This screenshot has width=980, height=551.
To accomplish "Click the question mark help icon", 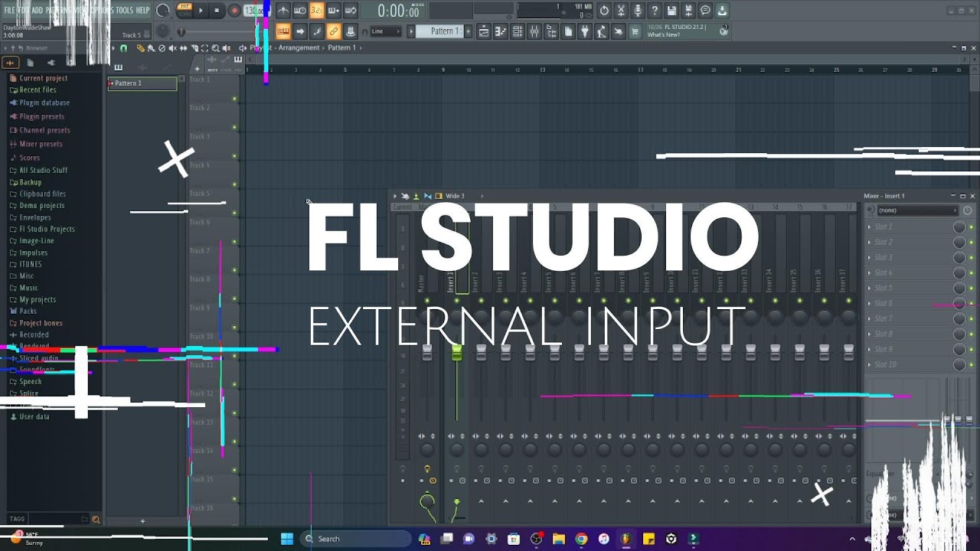I will 655,11.
